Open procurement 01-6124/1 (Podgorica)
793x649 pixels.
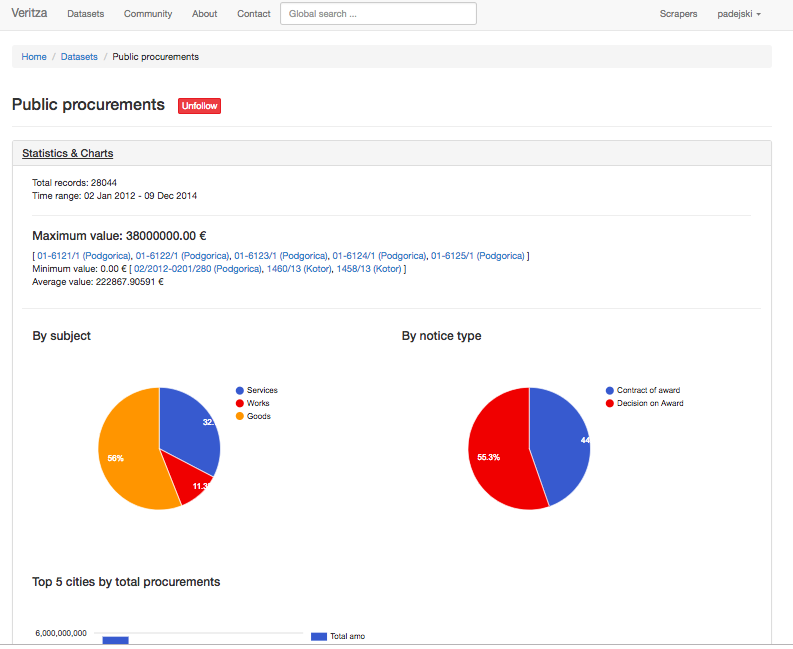379,255
